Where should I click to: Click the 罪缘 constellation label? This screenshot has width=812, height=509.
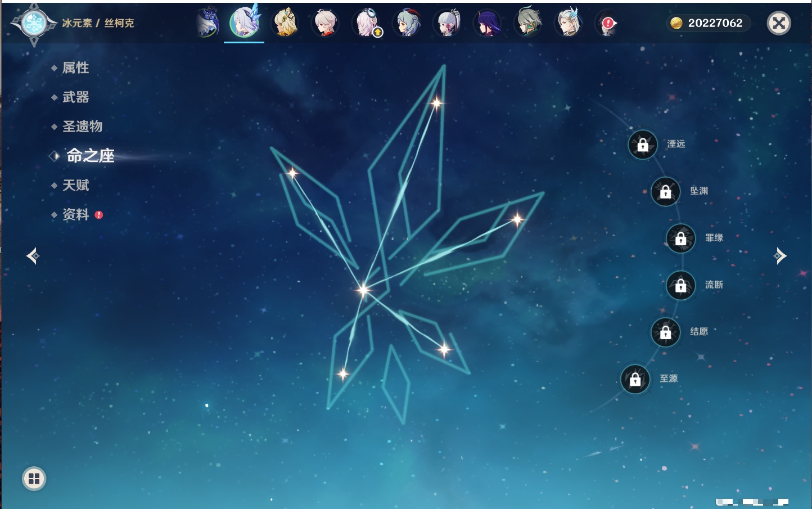[x=714, y=237]
